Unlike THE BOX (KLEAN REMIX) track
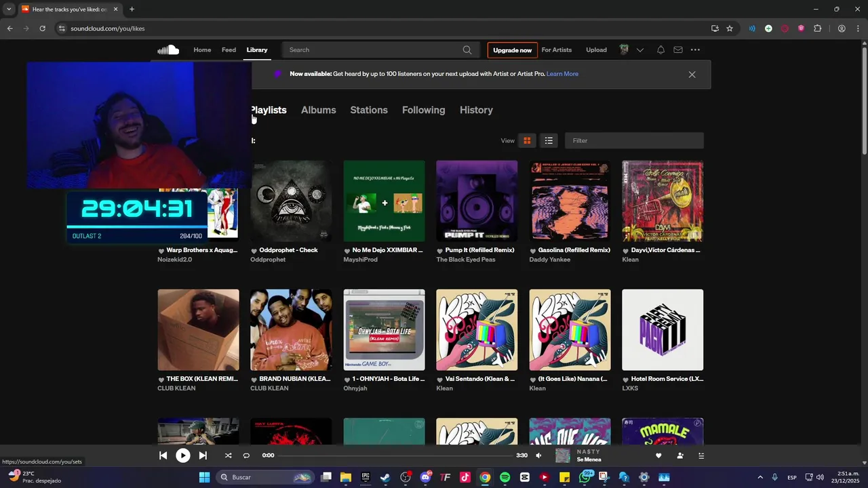This screenshot has height=488, width=868. [x=161, y=380]
